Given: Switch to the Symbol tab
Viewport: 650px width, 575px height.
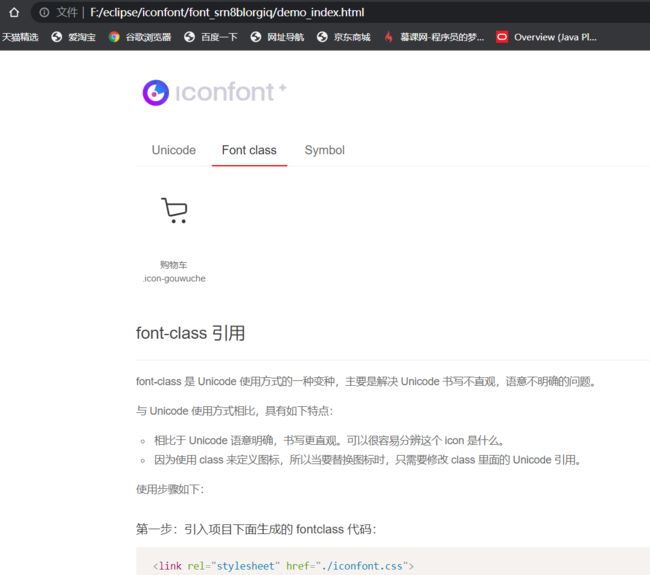Looking at the screenshot, I should pos(325,150).
